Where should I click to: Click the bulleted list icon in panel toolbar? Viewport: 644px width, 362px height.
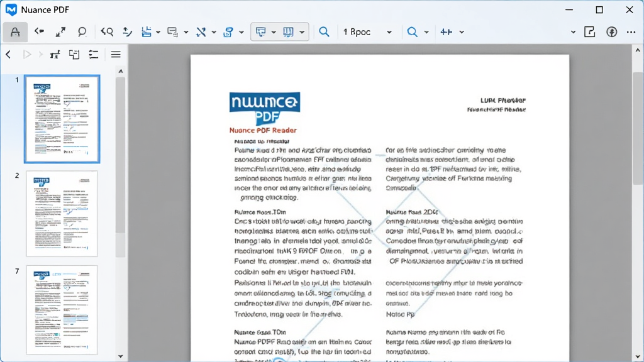click(x=94, y=54)
